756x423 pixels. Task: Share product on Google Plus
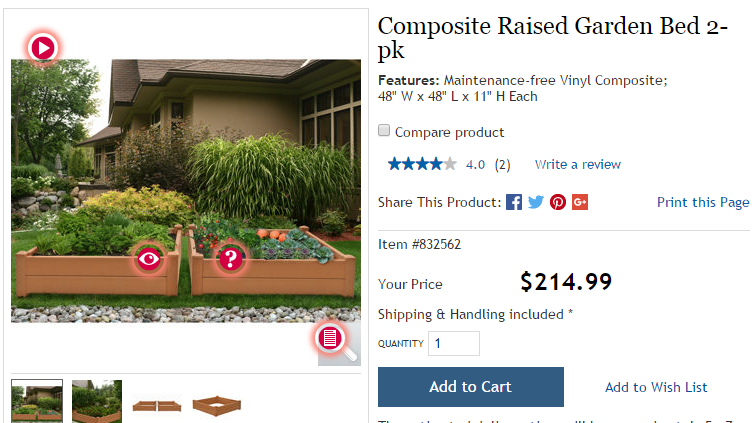[580, 202]
